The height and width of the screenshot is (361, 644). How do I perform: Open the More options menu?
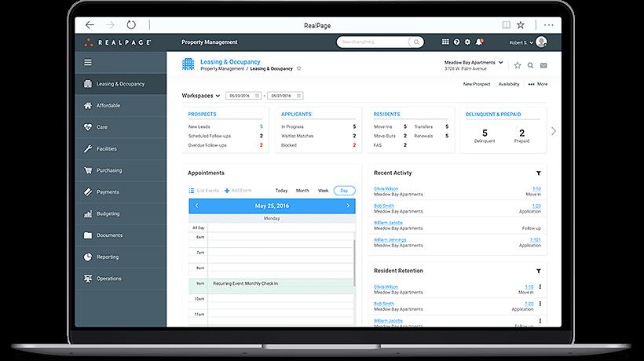[538, 84]
